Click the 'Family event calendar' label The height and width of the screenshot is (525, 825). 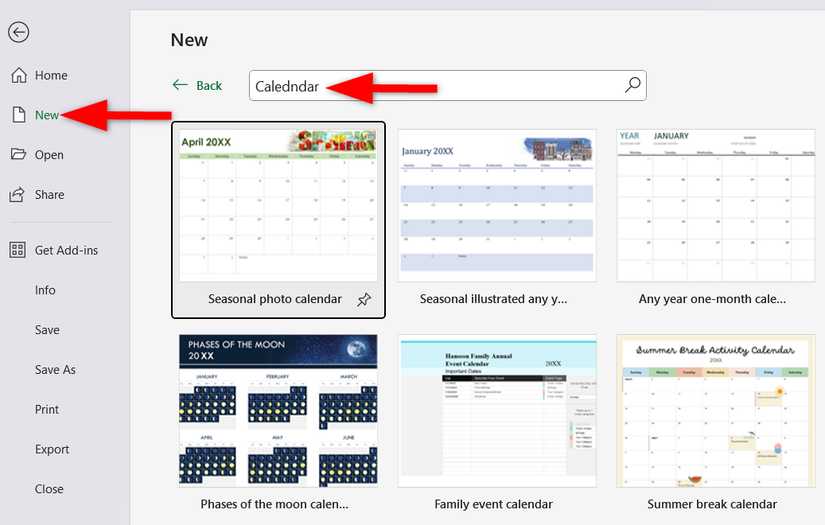click(x=494, y=504)
